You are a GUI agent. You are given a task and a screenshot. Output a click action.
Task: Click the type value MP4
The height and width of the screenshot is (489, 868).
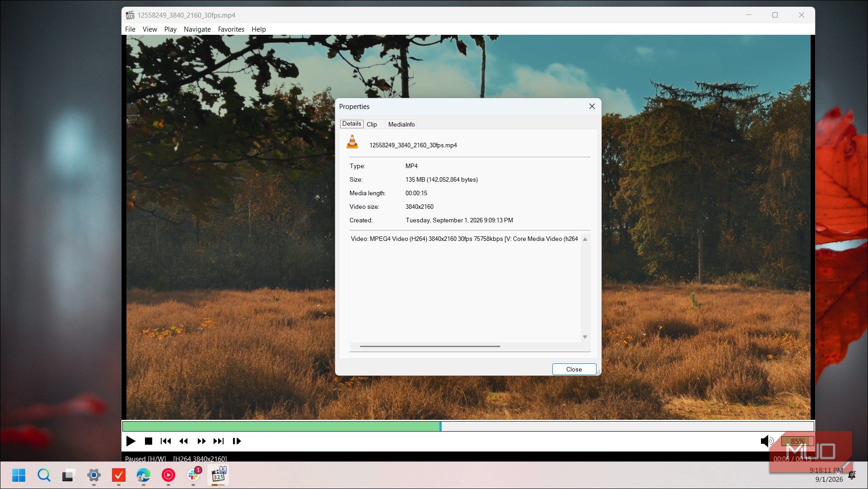(x=411, y=166)
